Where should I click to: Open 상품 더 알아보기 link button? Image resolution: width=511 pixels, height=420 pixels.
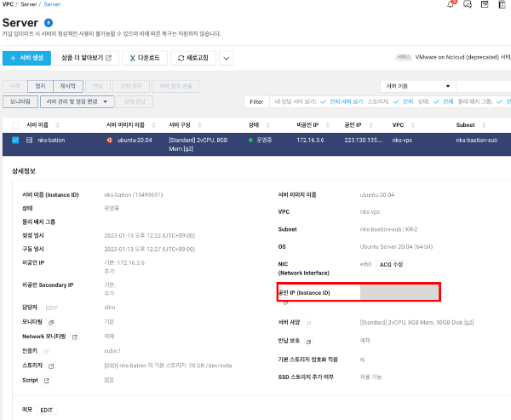coord(86,58)
